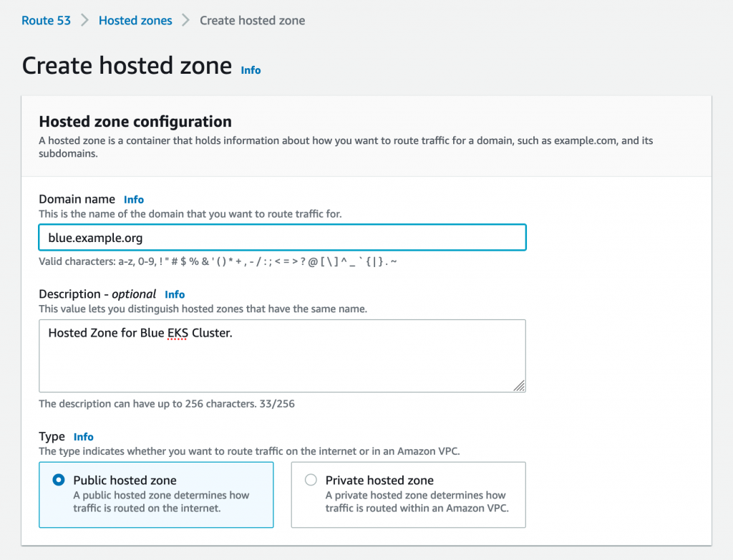
Task: Click the Hosted zone configuration heading
Action: pos(135,122)
